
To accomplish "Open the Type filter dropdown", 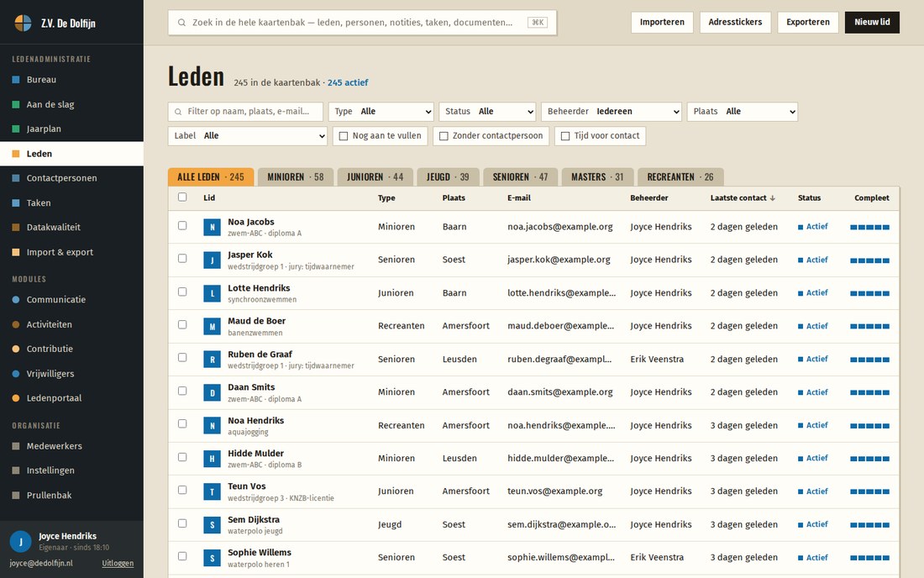I will (381, 112).
